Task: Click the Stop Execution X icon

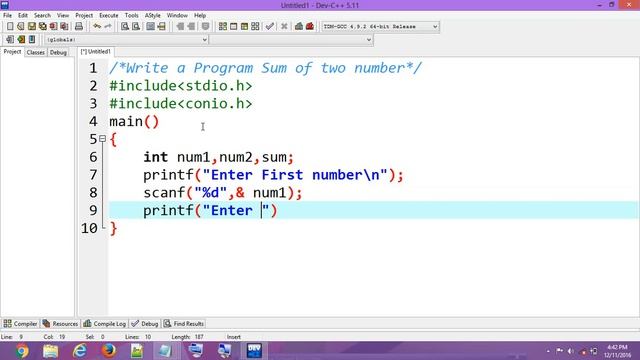Action: pyautogui.click(x=284, y=27)
